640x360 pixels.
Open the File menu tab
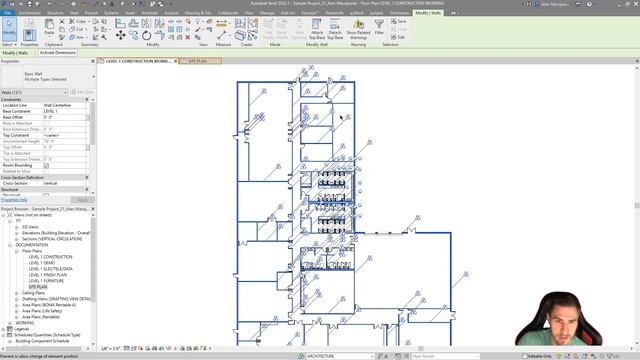(7, 13)
